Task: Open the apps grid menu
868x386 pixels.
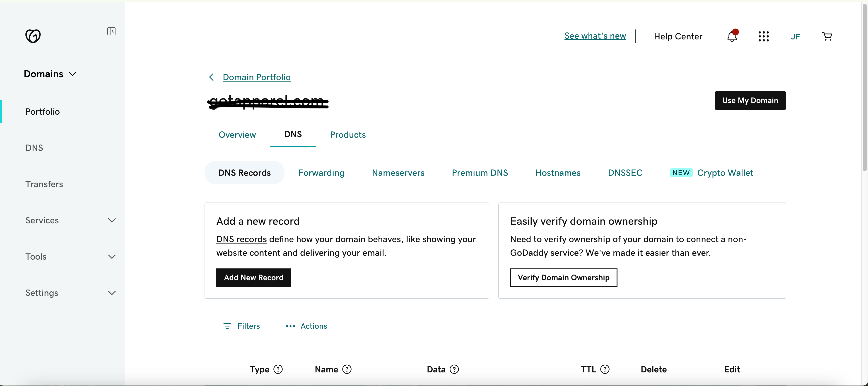Action: (x=764, y=36)
